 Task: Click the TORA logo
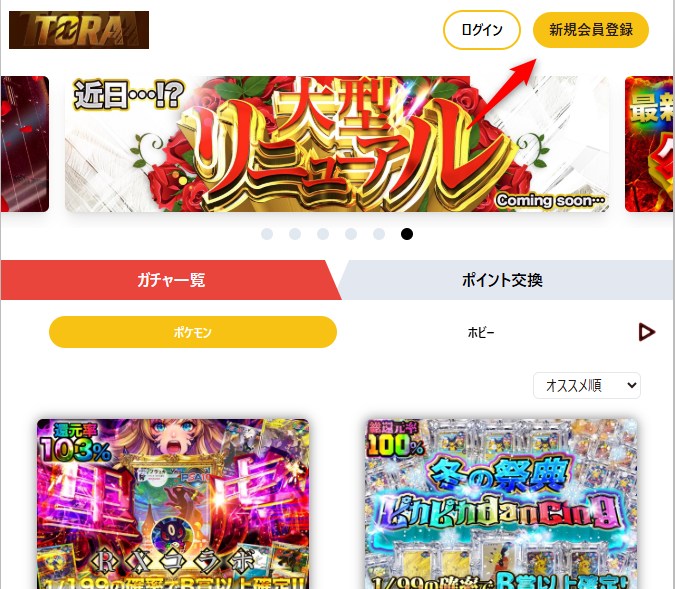point(79,30)
